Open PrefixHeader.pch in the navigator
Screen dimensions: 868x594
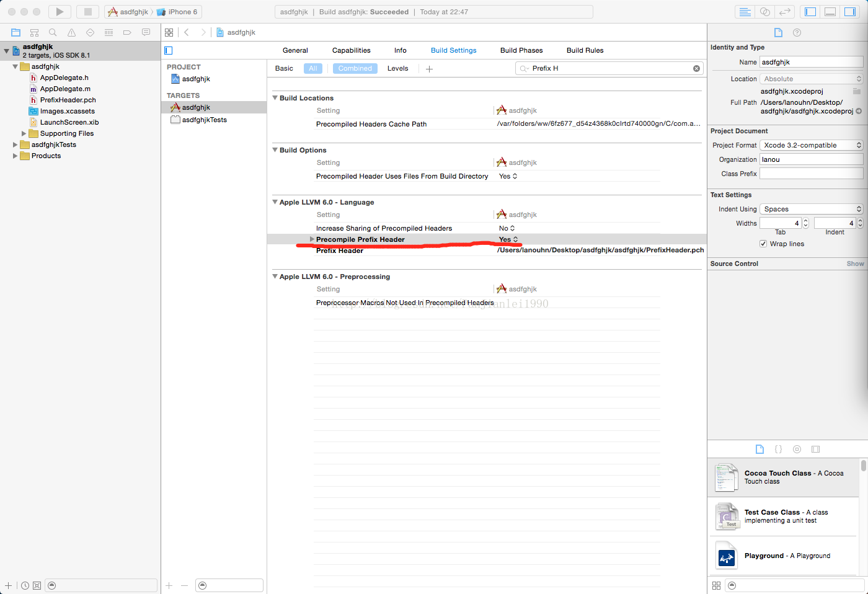pyautogui.click(x=68, y=100)
